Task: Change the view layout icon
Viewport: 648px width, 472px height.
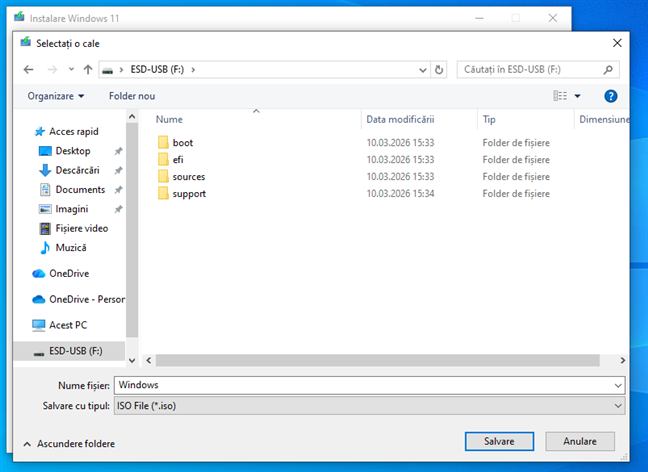Action: point(560,96)
